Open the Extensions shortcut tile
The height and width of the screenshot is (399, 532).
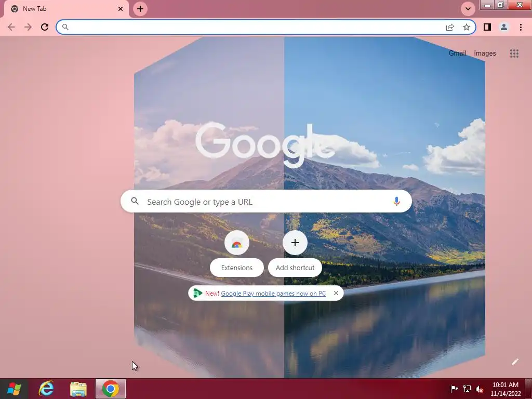point(237,243)
